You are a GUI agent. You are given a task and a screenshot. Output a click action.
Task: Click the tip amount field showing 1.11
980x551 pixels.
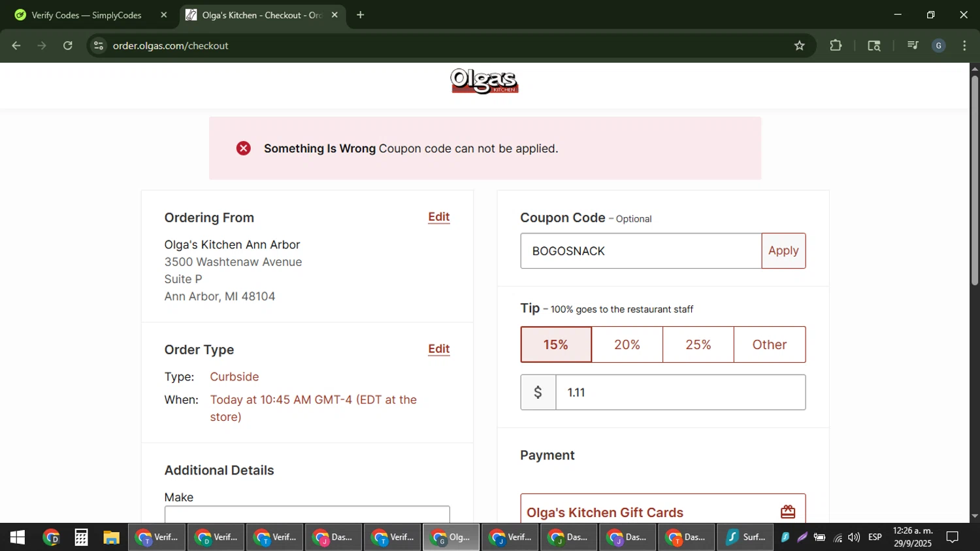[x=680, y=392]
